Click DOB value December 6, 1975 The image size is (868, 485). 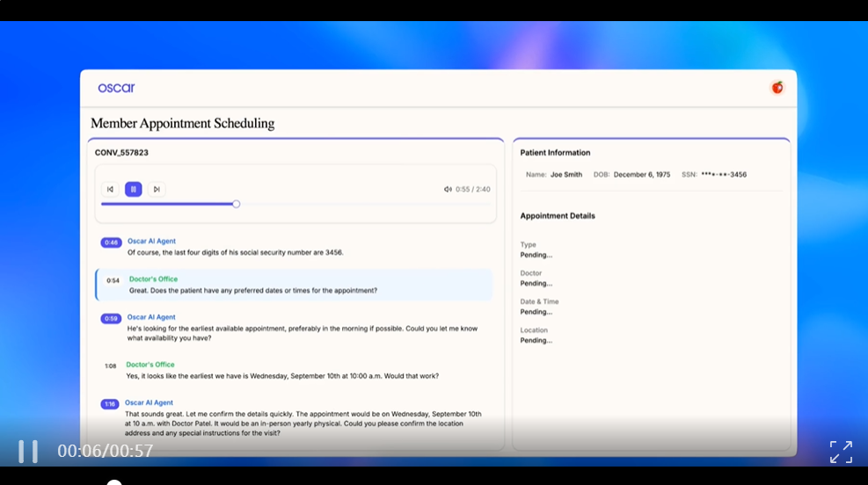(x=642, y=175)
